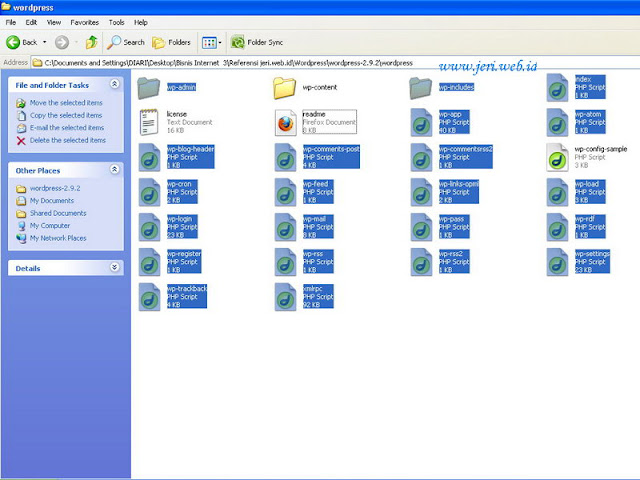
Task: Click the wp-cron file icon
Action: [x=149, y=192]
